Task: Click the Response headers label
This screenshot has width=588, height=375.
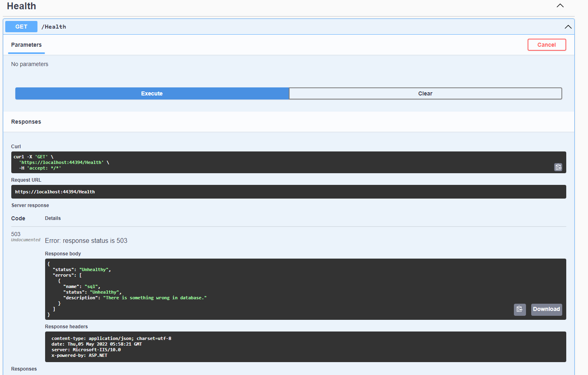Action: pyautogui.click(x=66, y=327)
